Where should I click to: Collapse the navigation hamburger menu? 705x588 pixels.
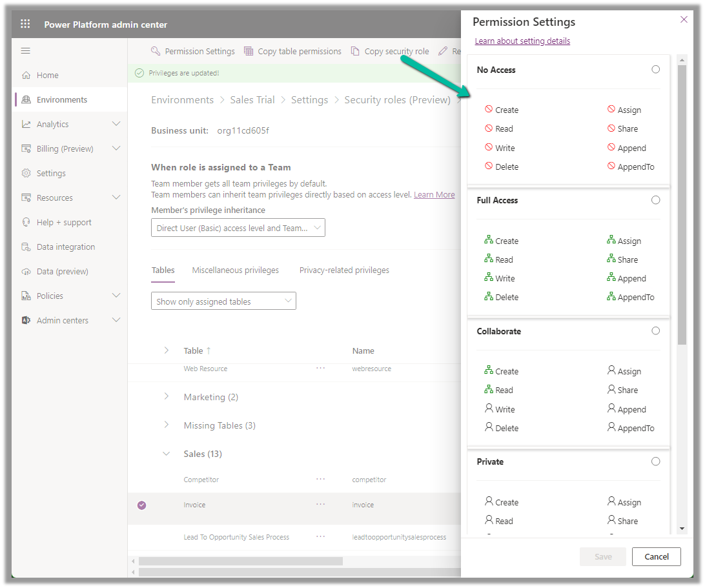pyautogui.click(x=26, y=50)
